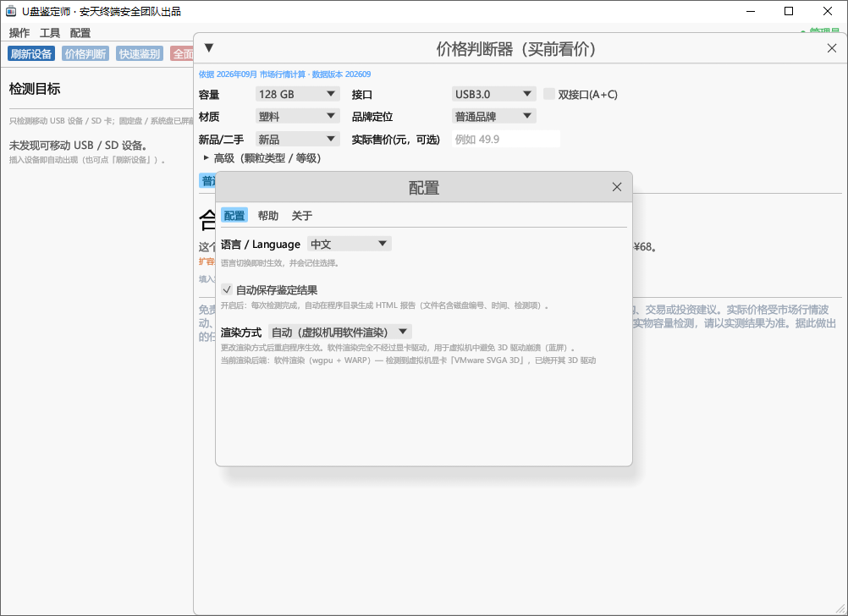Click the 实际售价 input field
Screen dimensions: 848x616
(505, 139)
